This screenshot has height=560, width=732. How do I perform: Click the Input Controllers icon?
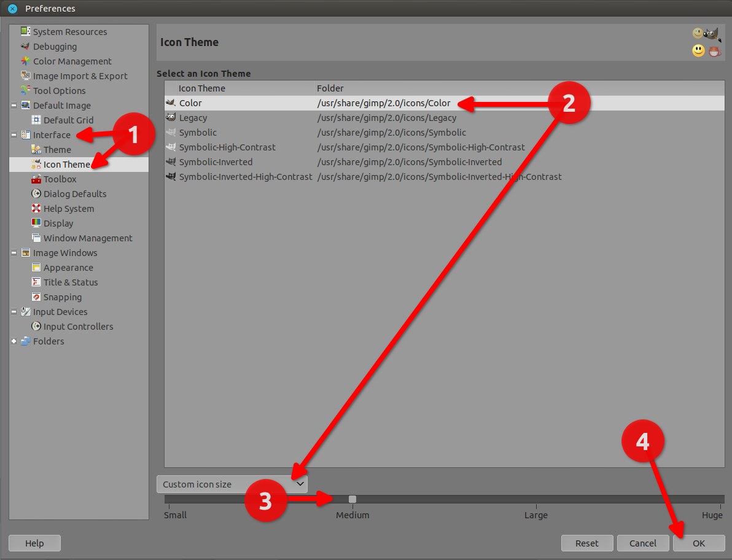point(36,326)
